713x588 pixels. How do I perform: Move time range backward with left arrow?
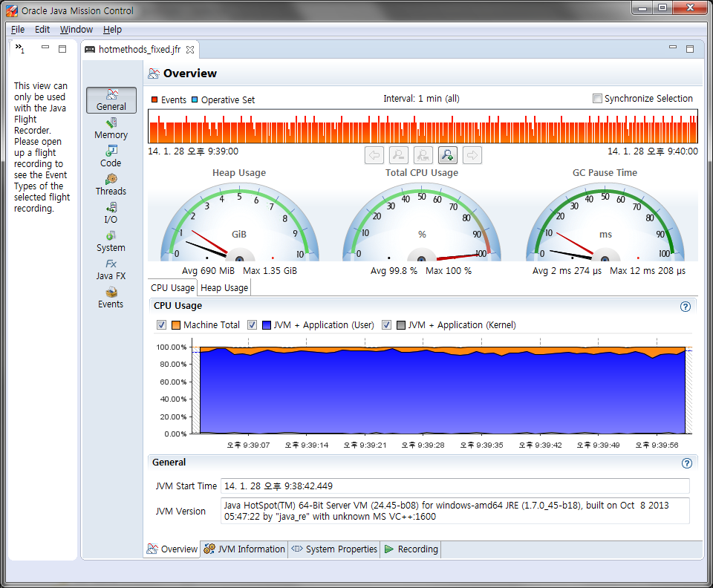tap(374, 155)
